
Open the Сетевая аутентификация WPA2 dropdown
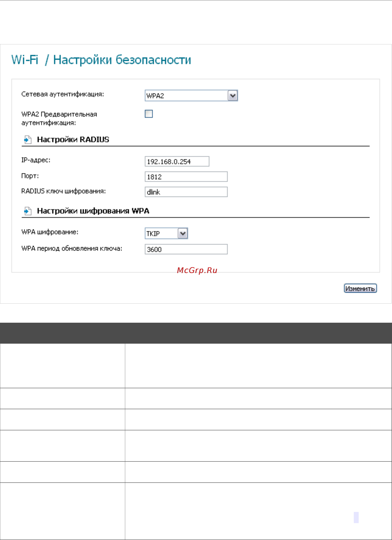click(x=191, y=95)
